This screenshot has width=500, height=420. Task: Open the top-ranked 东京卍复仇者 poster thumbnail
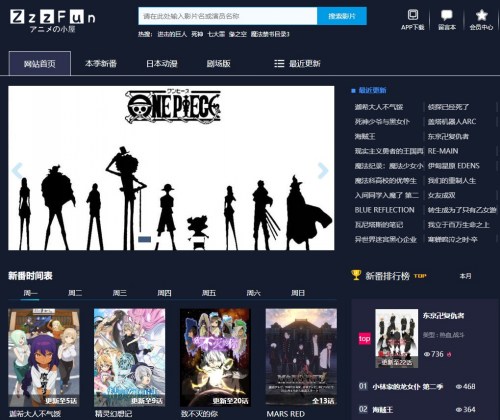coord(396,338)
